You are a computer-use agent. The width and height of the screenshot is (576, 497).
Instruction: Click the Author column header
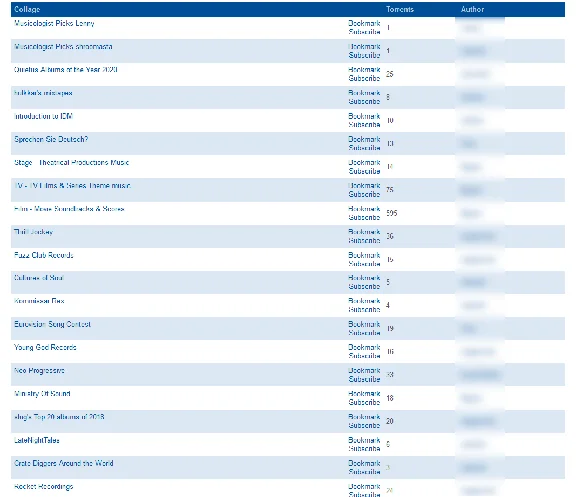pyautogui.click(x=472, y=9)
